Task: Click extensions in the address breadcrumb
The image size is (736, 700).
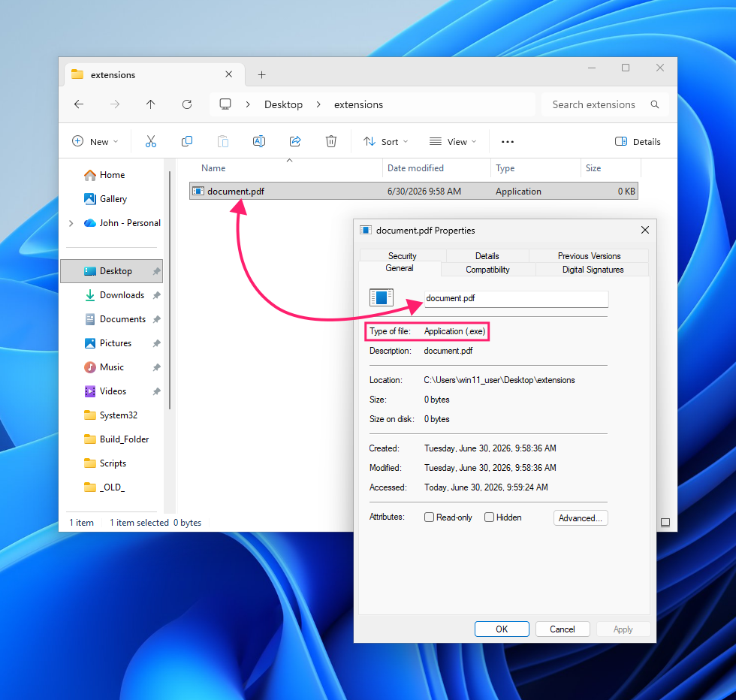Action: click(x=359, y=104)
